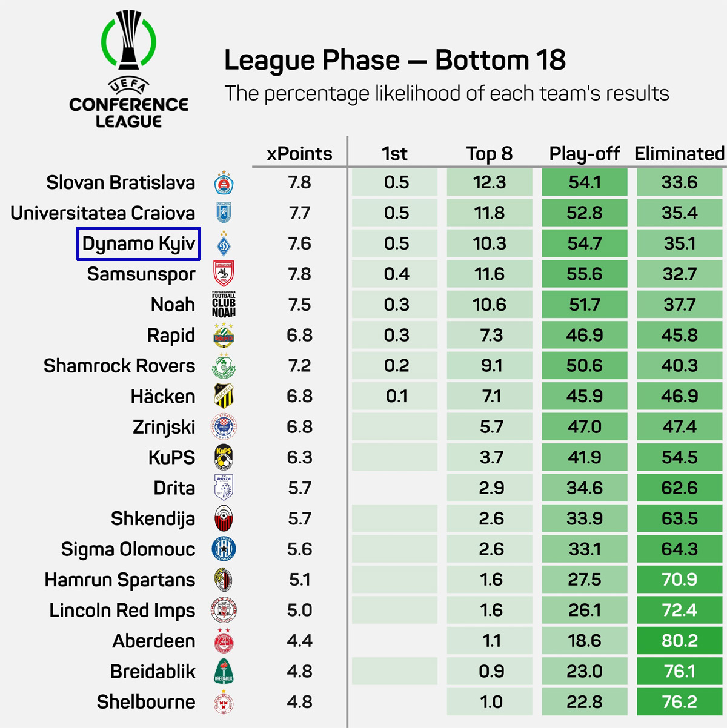Select the xPoints column header
Viewport: 727px width, 728px height.
[299, 154]
